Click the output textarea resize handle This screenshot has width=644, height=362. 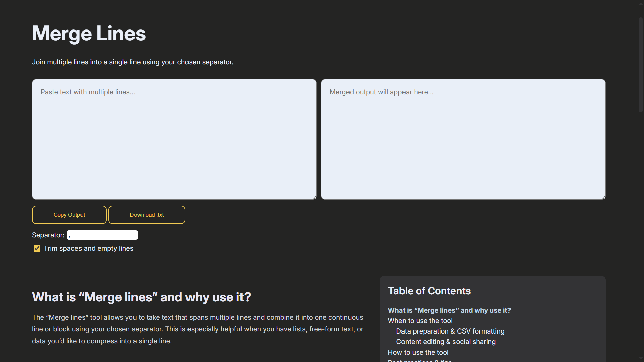coord(603,197)
